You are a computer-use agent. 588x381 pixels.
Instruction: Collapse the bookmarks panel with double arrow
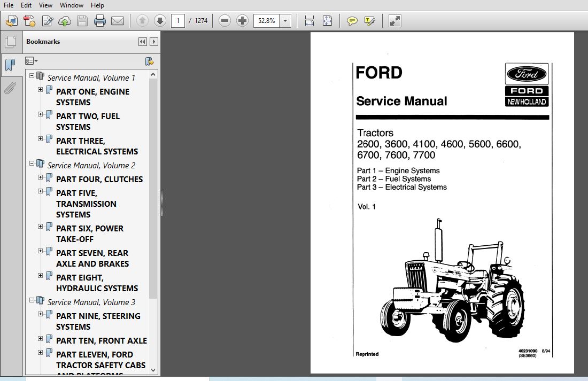pyautogui.click(x=143, y=42)
